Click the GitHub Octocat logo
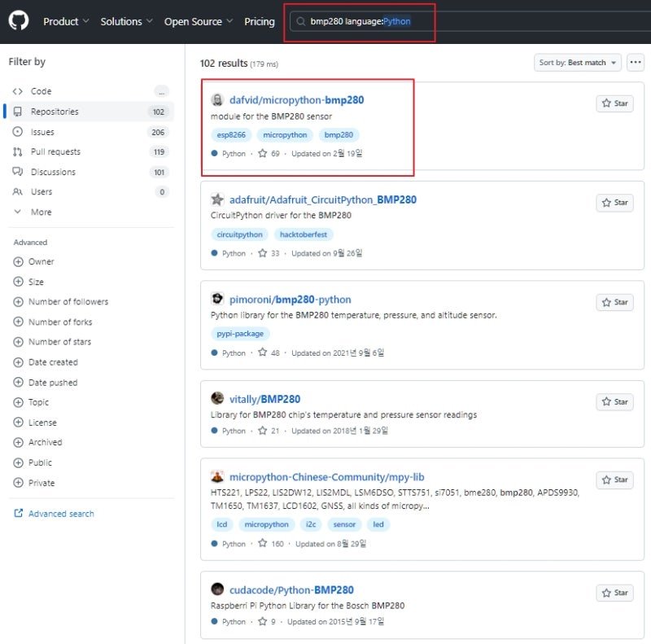The image size is (651, 644). 19,20
